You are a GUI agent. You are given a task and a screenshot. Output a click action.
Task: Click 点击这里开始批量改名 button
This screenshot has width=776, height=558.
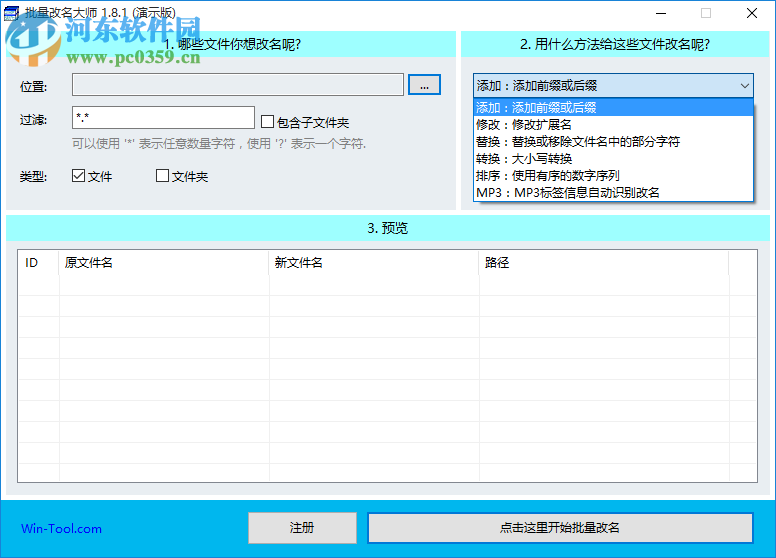560,528
